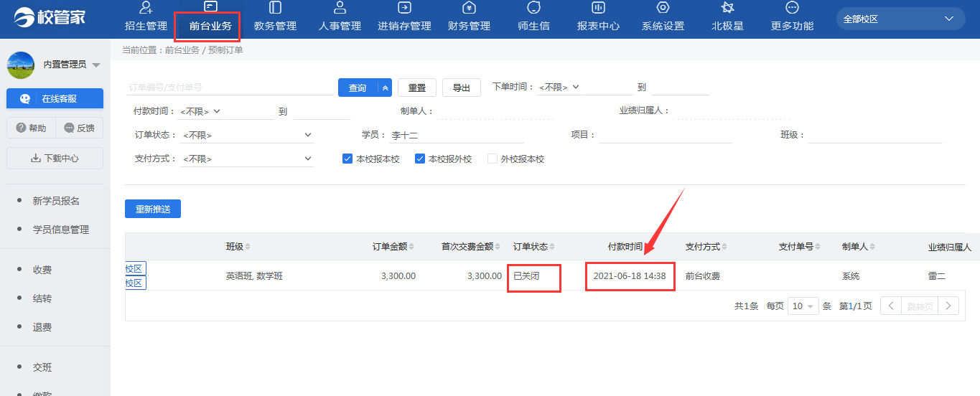Sort by 首次交费金额 column arrows
980x396 pixels.
(498, 247)
